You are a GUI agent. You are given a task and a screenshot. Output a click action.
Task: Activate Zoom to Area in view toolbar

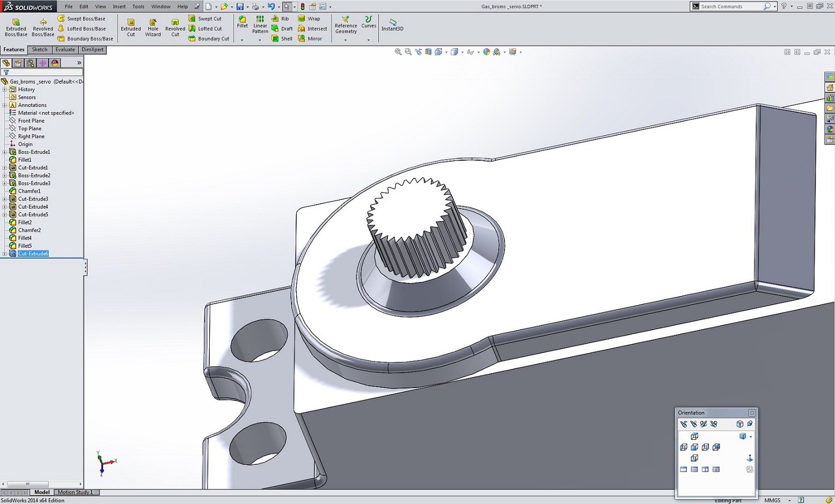pos(408,52)
